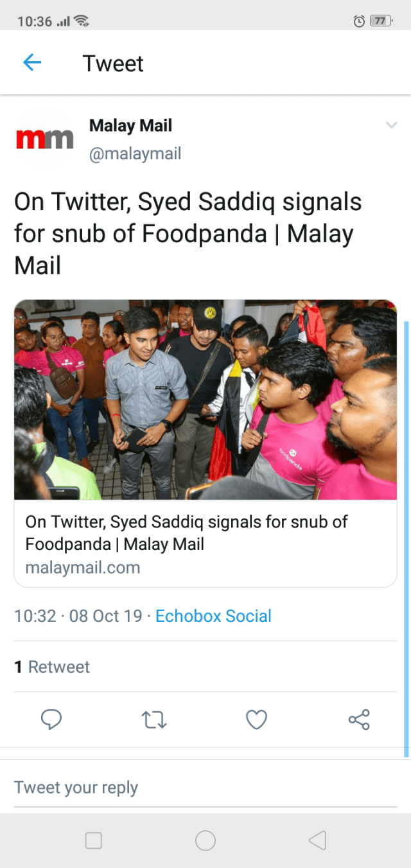This screenshot has height=868, width=411.
Task: Open the malaymail.com link card title
Action: [186, 533]
